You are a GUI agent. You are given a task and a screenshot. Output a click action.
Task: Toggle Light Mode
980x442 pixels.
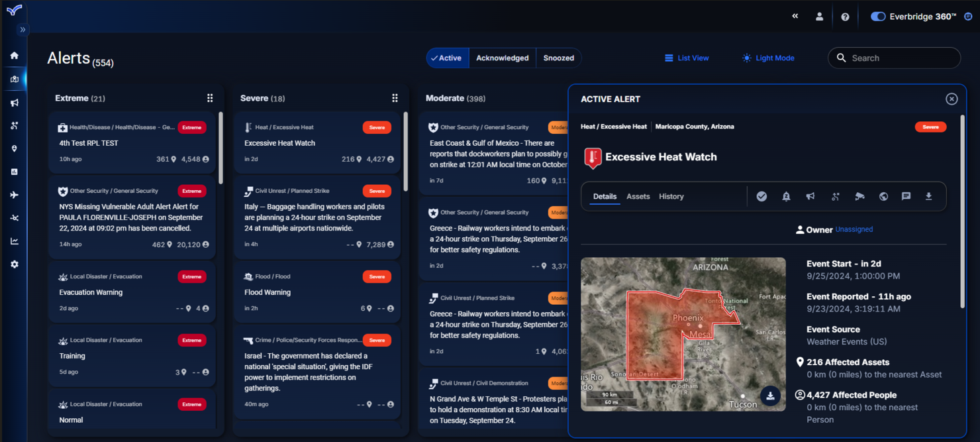tap(767, 58)
